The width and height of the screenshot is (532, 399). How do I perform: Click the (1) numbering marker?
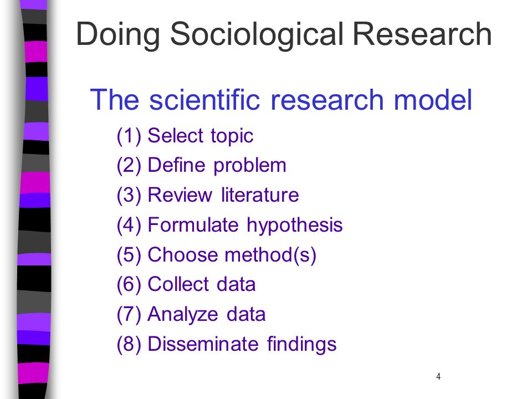pyautogui.click(x=129, y=136)
